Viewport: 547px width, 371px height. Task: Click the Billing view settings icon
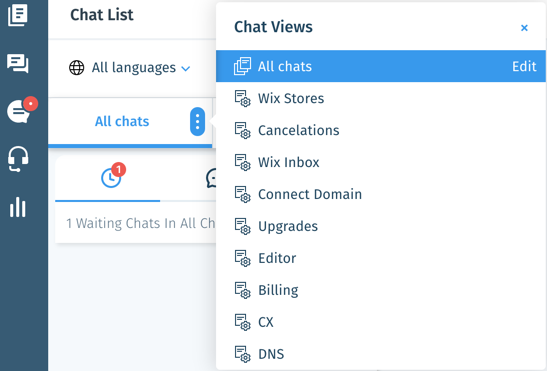pyautogui.click(x=242, y=290)
